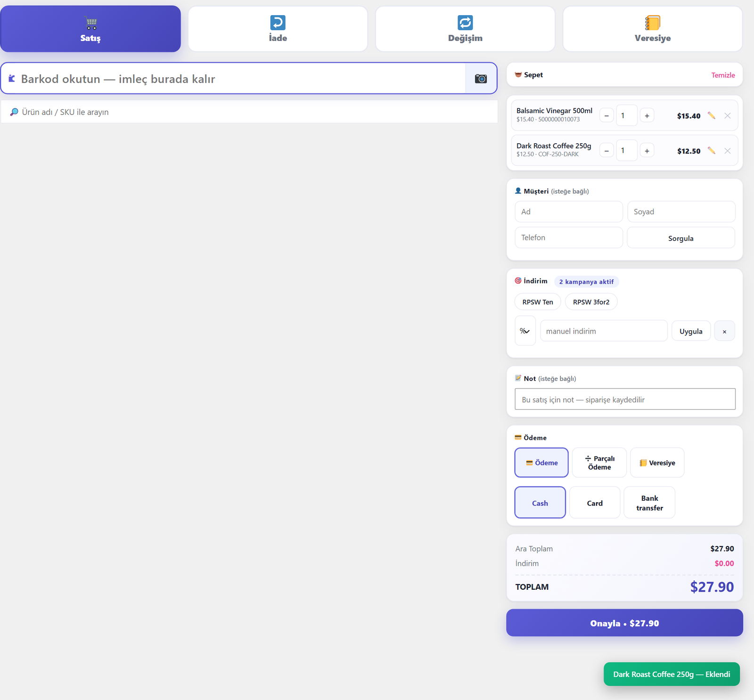Screen dimensions: 754x700
Task: Choose Cash payment method
Action: 540,503
